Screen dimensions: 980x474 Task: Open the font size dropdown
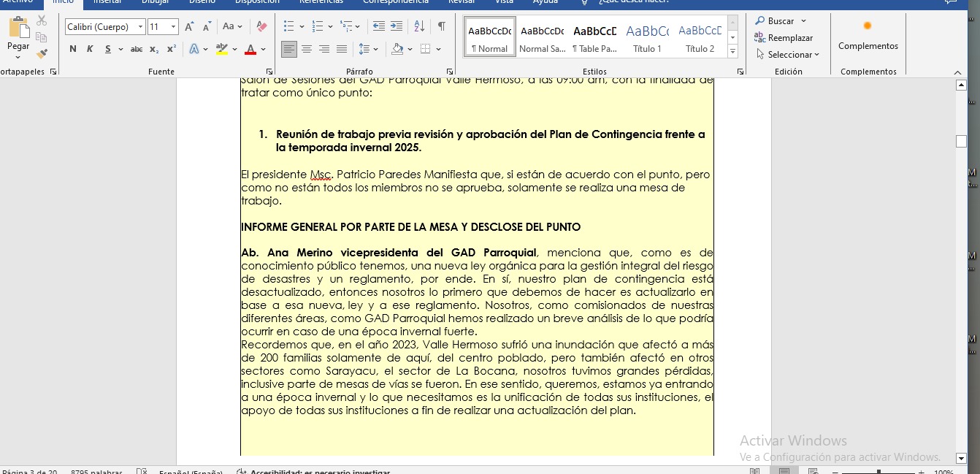tap(174, 27)
